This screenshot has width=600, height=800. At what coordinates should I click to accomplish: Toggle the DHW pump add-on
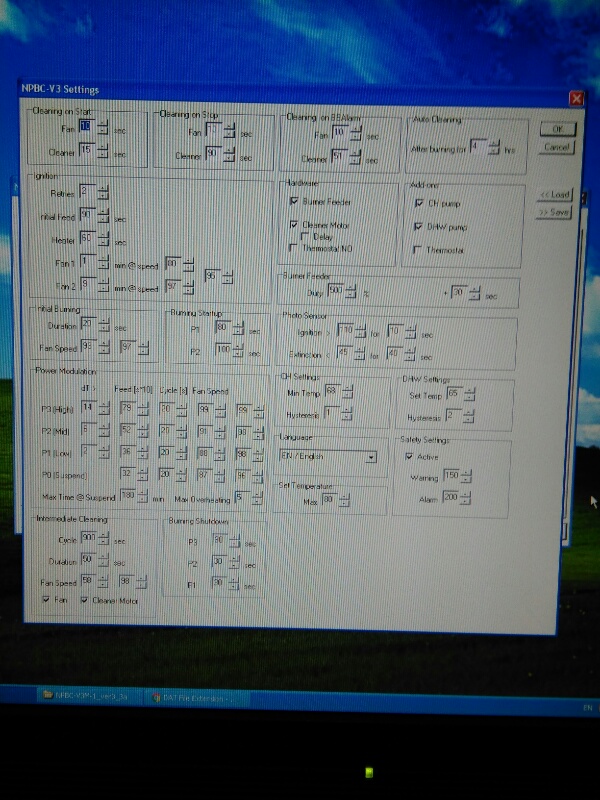418,226
